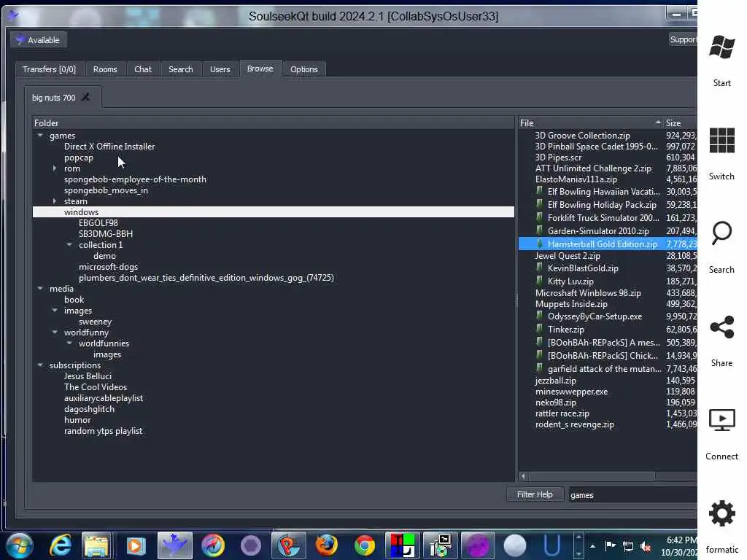Click the red P taskbar icon

click(x=289, y=545)
